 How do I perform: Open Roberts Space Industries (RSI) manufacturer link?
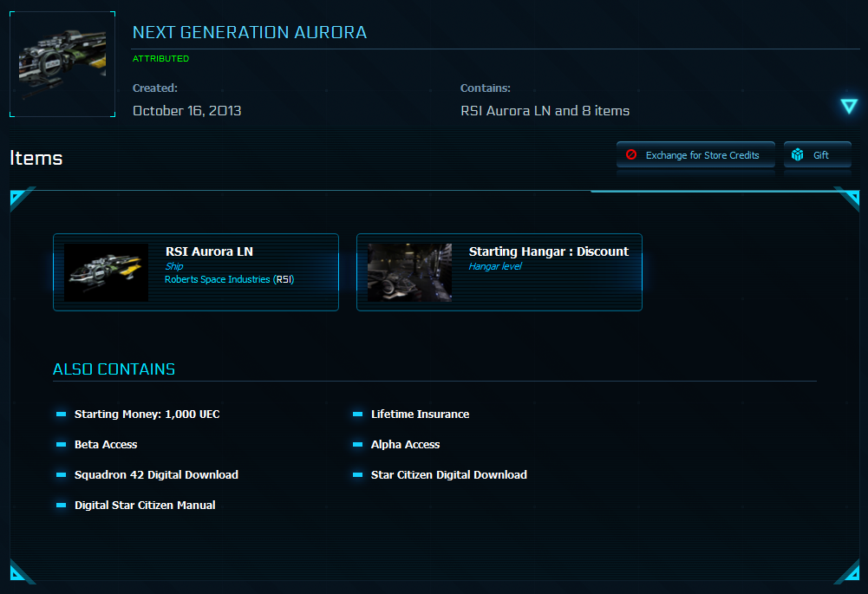[x=229, y=279]
